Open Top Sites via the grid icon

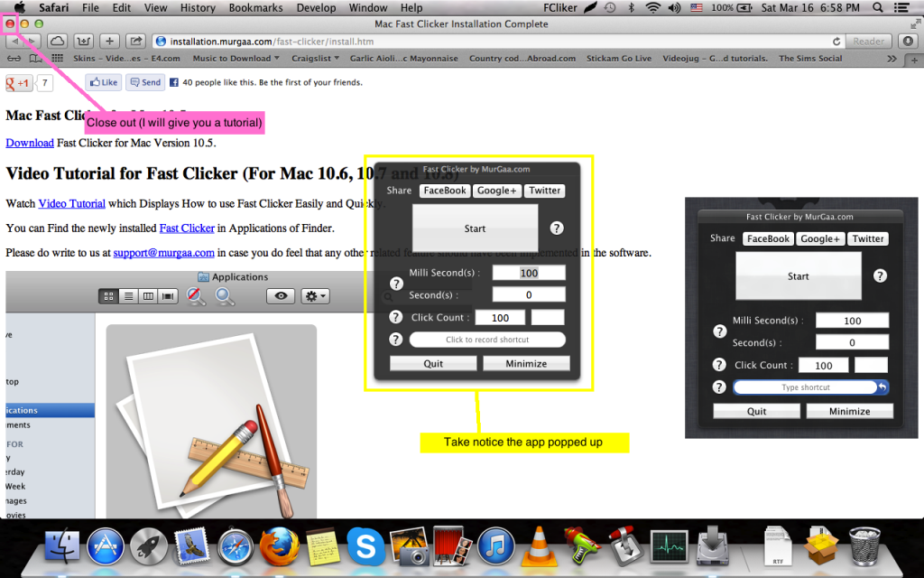coord(57,58)
